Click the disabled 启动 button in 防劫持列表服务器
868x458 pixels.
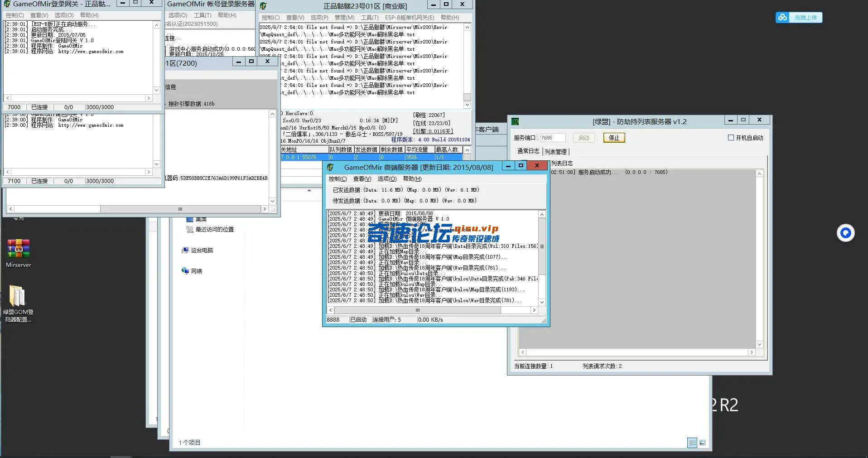pos(584,138)
